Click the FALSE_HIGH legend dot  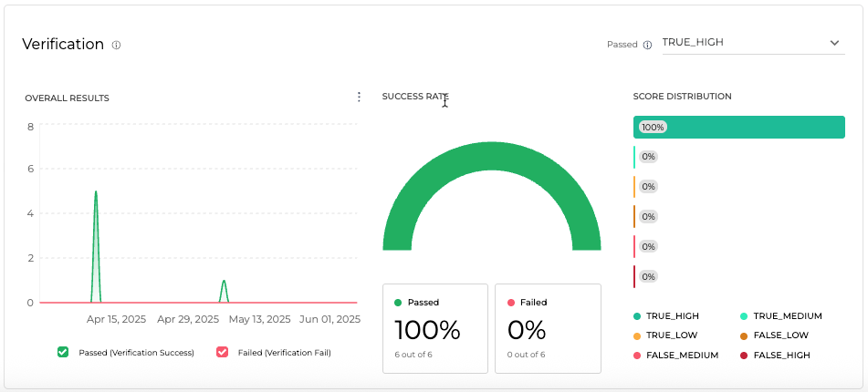click(x=745, y=356)
